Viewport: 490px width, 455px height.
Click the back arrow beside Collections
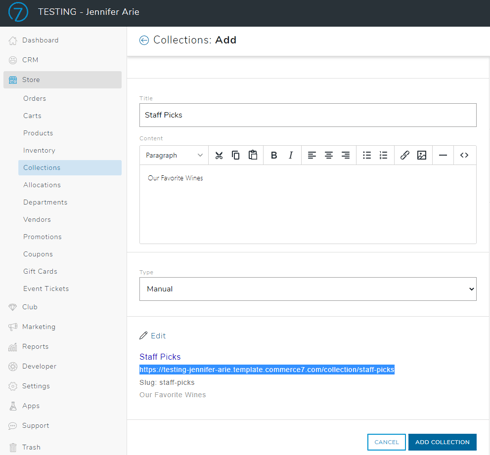(x=144, y=40)
